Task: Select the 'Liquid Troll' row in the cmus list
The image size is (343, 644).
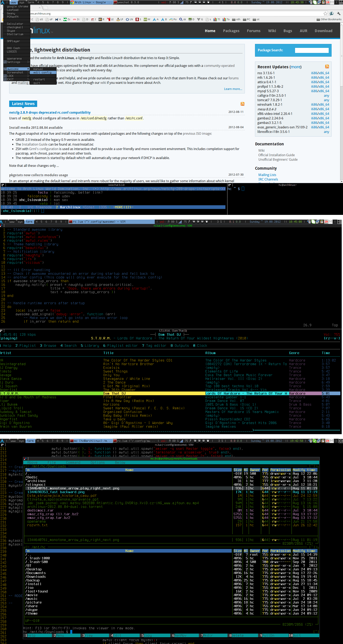Action: pos(170,408)
